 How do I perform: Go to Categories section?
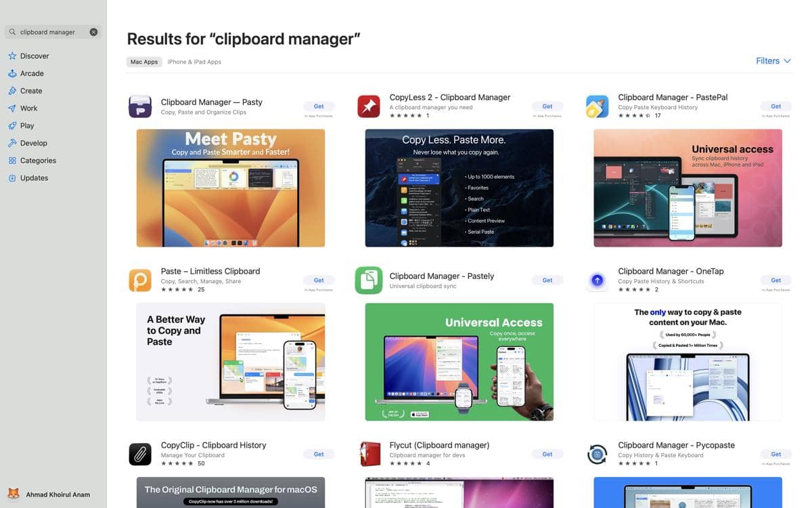(x=38, y=161)
